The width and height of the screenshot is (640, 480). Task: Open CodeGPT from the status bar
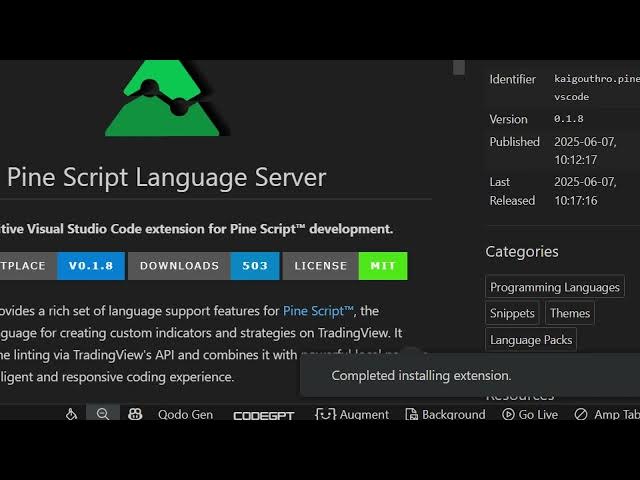(x=264, y=416)
